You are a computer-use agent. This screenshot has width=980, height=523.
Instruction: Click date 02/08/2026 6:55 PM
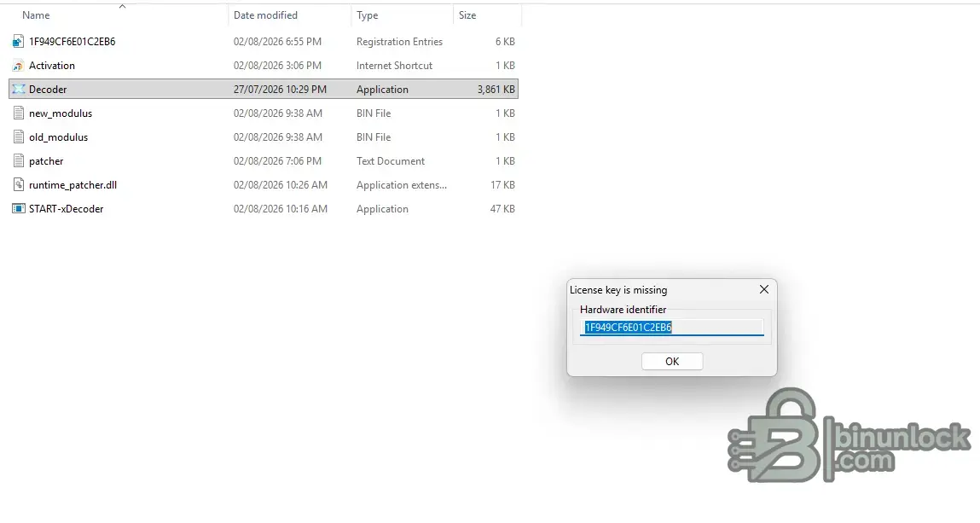pyautogui.click(x=277, y=42)
